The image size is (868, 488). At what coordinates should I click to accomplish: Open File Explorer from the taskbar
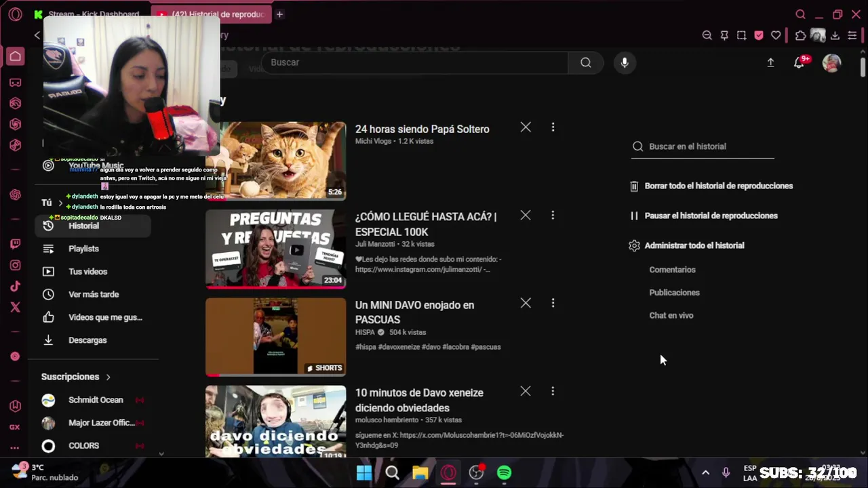tap(420, 472)
